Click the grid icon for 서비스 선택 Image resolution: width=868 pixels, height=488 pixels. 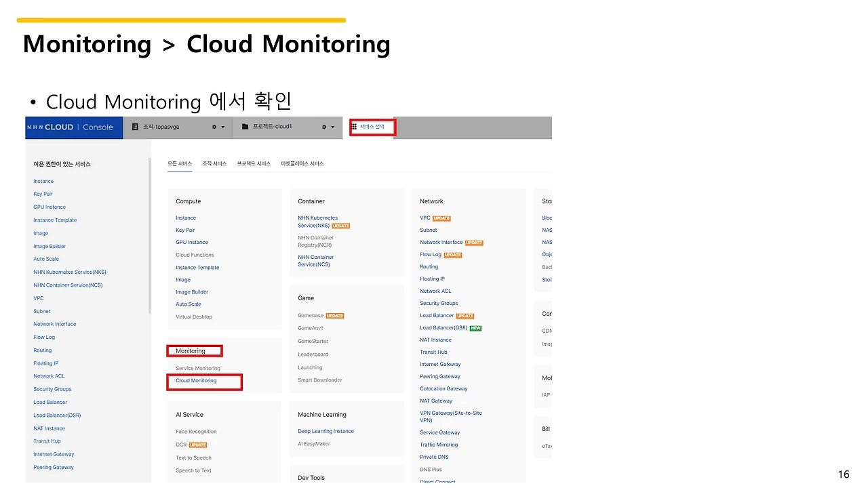[x=355, y=126]
